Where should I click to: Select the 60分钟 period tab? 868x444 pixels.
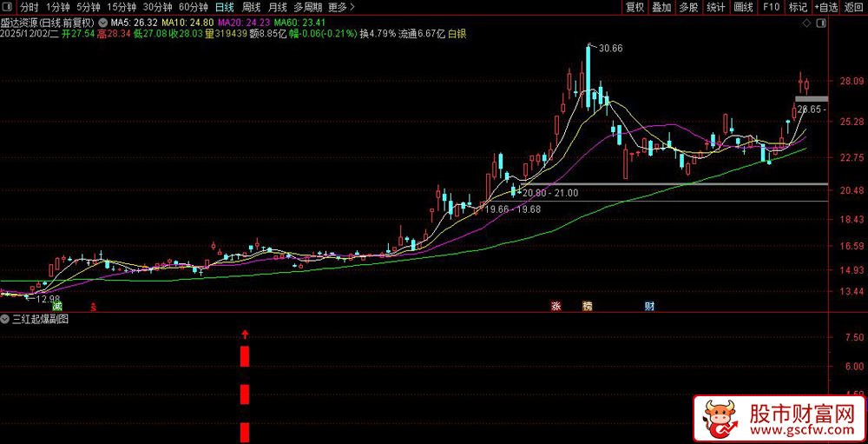[194, 7]
